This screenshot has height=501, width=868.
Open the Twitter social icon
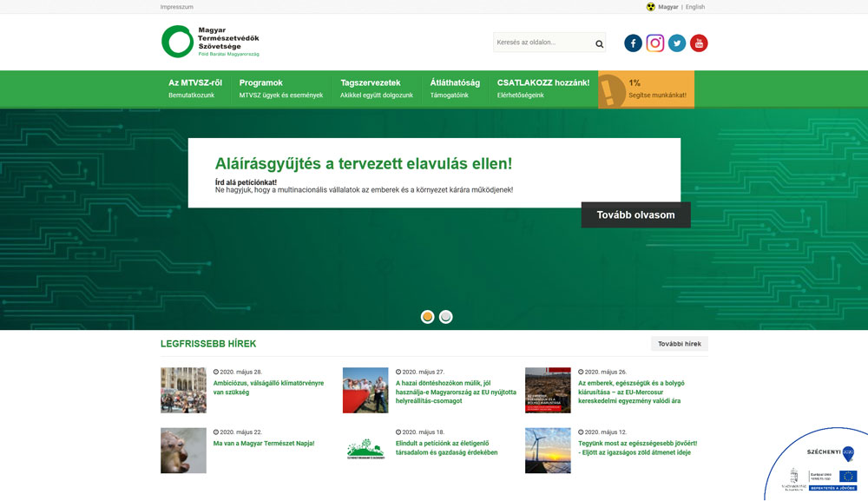677,43
